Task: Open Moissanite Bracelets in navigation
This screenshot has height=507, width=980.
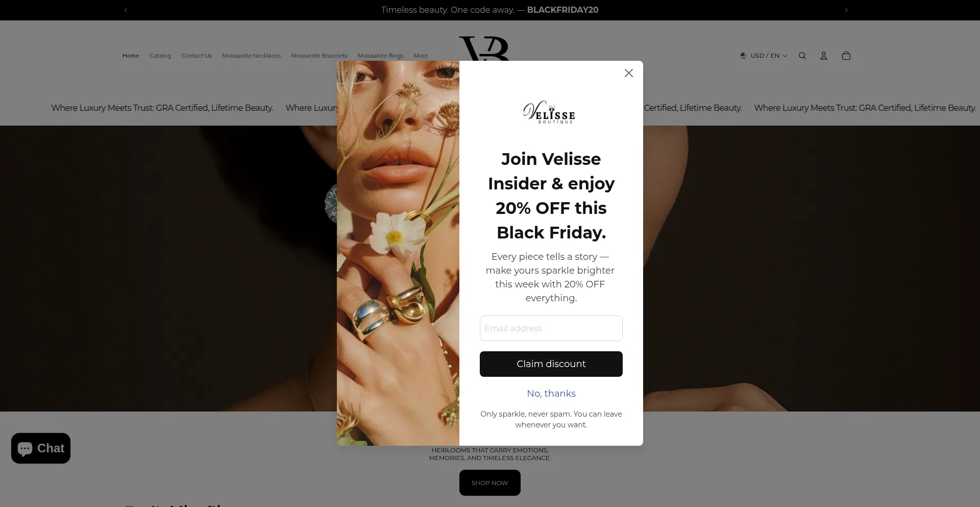Action: pos(319,56)
